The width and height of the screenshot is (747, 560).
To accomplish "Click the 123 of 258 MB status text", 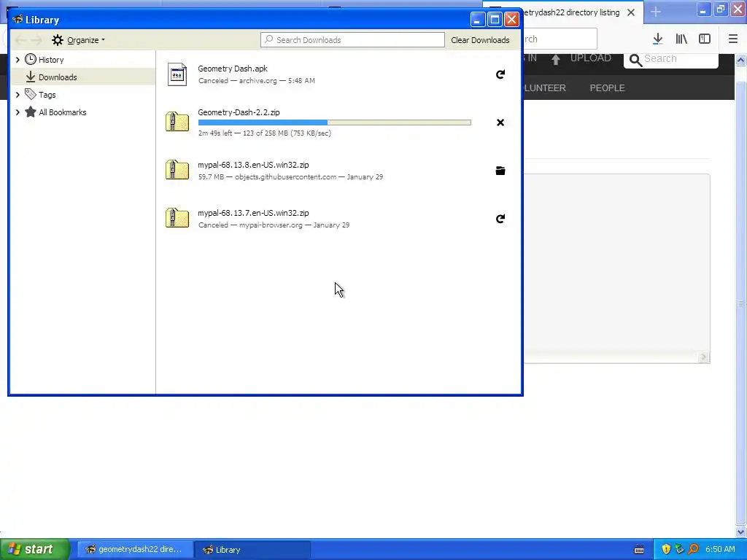I will coord(264,133).
